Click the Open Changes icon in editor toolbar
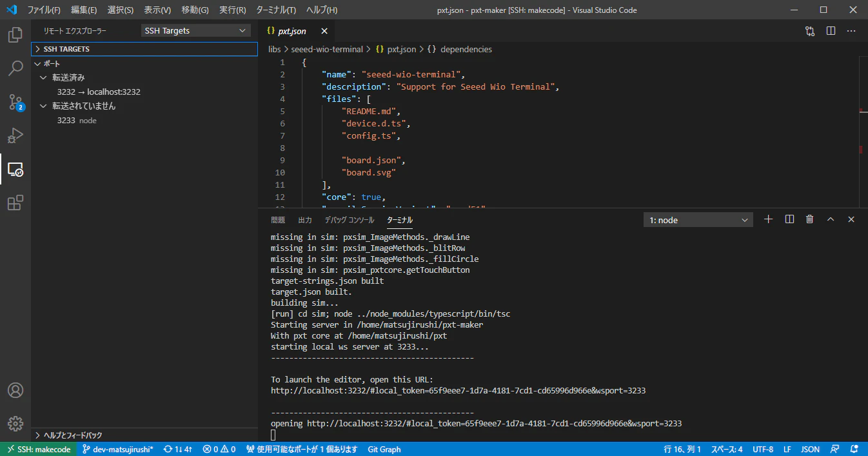 point(810,31)
